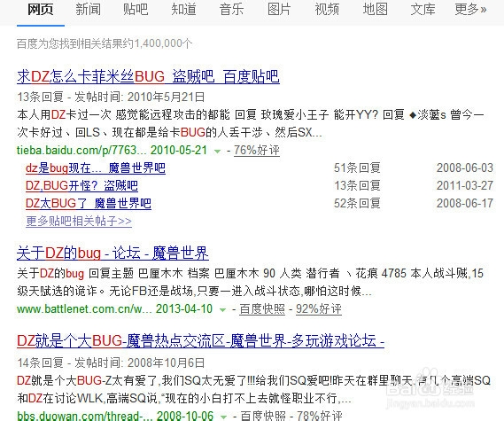Open the 贴吧 tab
Screen dimensions: 504x421
click(136, 10)
